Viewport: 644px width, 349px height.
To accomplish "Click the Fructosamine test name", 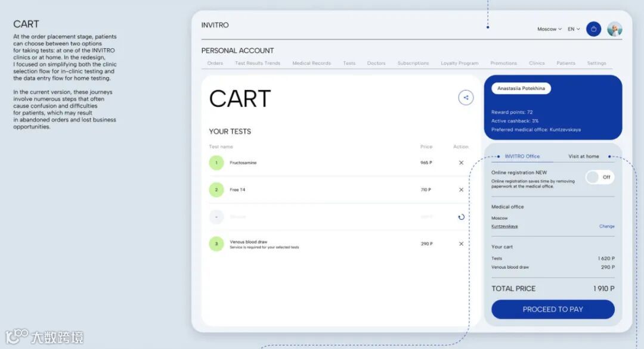I will 243,163.
